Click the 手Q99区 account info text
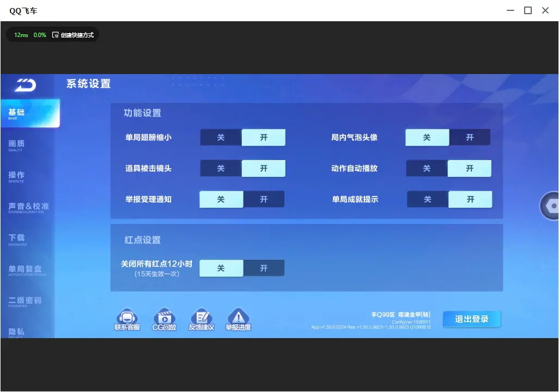The height and width of the screenshot is (392, 559). pos(400,315)
